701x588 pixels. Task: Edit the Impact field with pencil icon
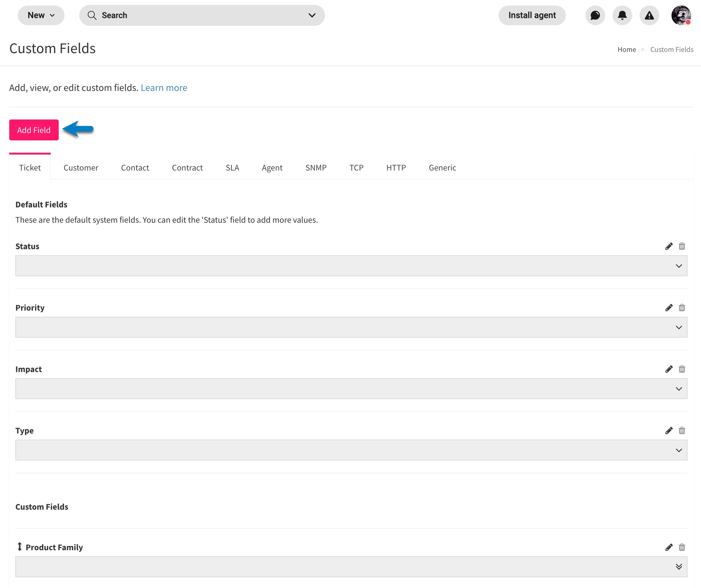669,369
